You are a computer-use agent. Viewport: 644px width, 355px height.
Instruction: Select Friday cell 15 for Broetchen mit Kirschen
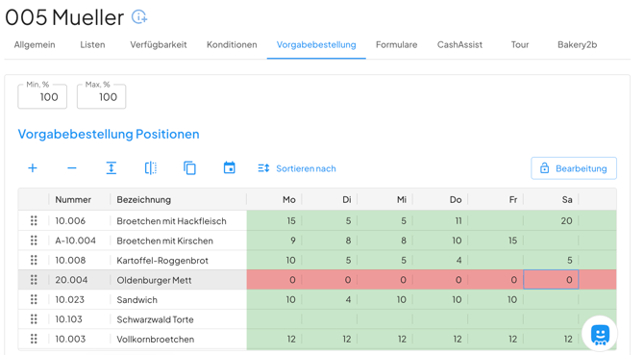(496, 241)
